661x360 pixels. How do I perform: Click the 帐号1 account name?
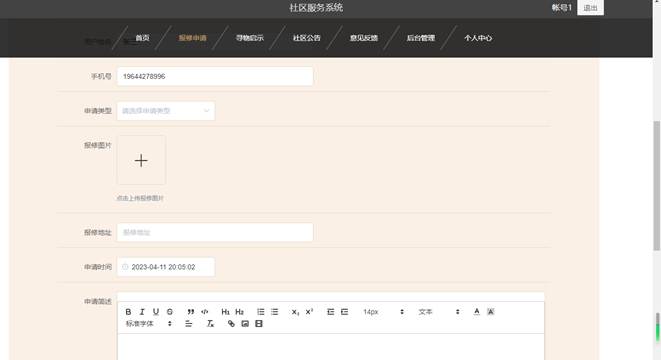[x=562, y=8]
